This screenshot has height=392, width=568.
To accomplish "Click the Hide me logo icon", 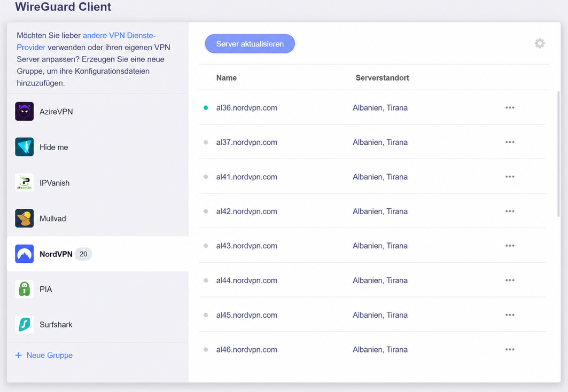I will click(x=24, y=146).
